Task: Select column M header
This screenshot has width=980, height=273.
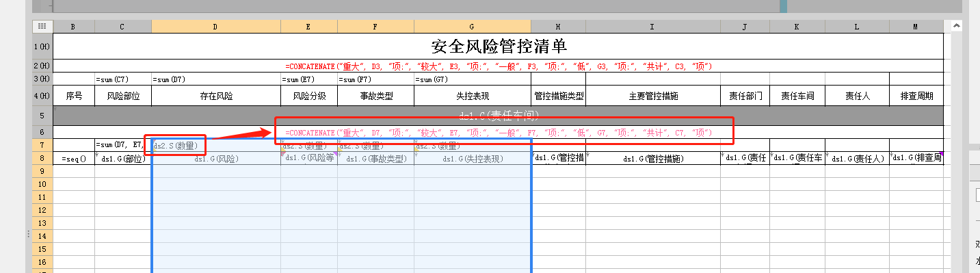Action: [916, 26]
